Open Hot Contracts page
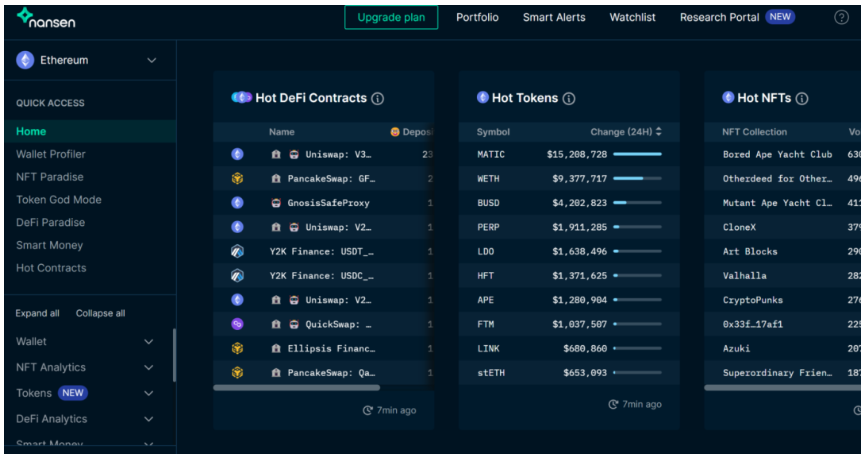This screenshot has width=867, height=458. point(51,268)
